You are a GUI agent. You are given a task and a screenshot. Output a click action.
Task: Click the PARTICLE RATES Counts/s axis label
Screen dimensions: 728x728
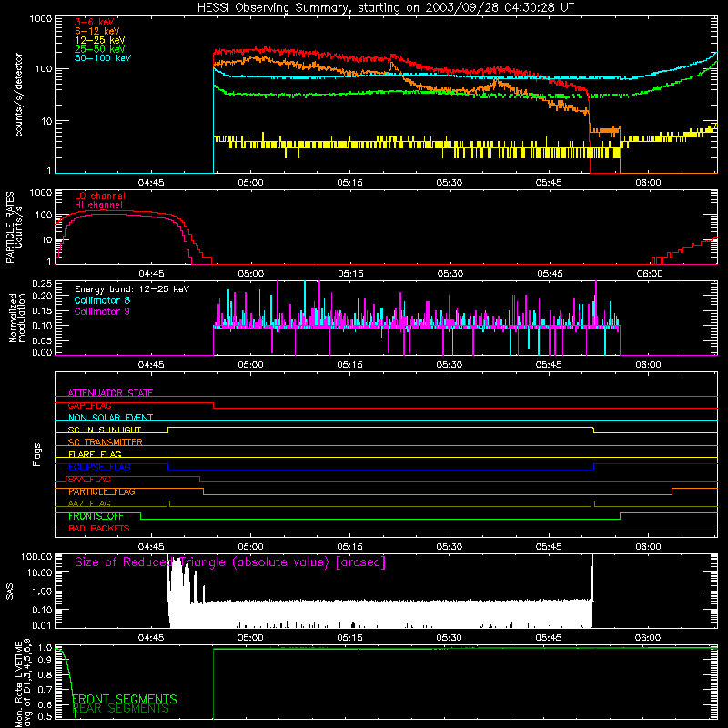[14, 227]
